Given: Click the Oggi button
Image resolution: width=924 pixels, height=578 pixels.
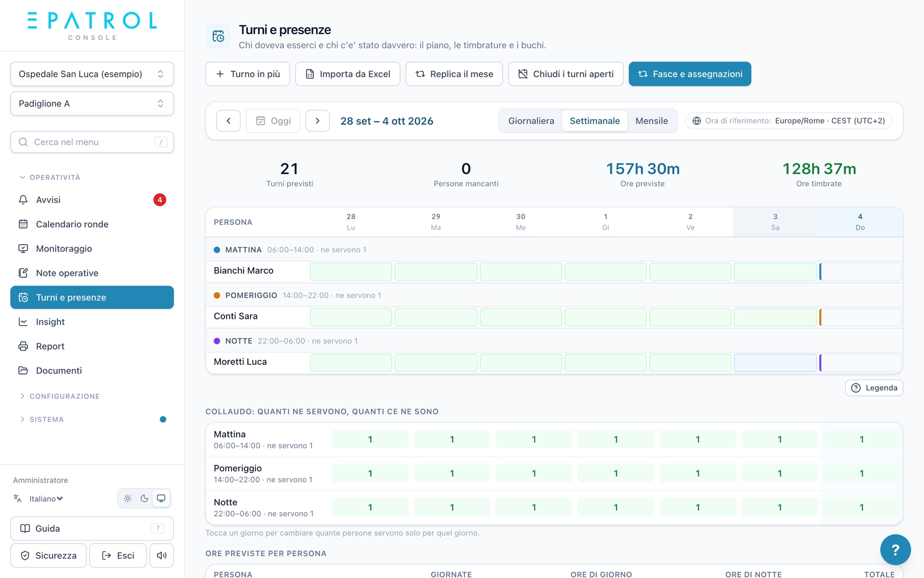Looking at the screenshot, I should point(273,121).
